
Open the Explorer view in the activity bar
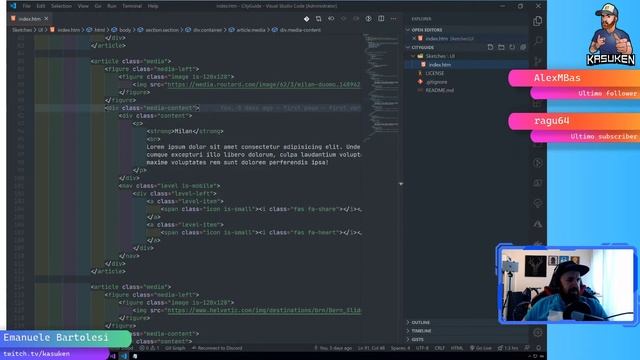pyautogui.click(x=538, y=21)
